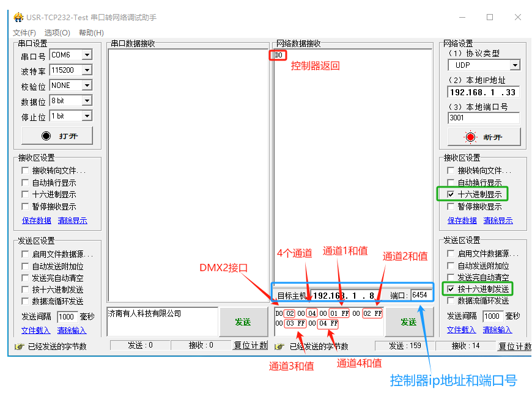Click the 串口数据接收 display area
Screen dimensions: 532x397
pyautogui.click(x=188, y=175)
